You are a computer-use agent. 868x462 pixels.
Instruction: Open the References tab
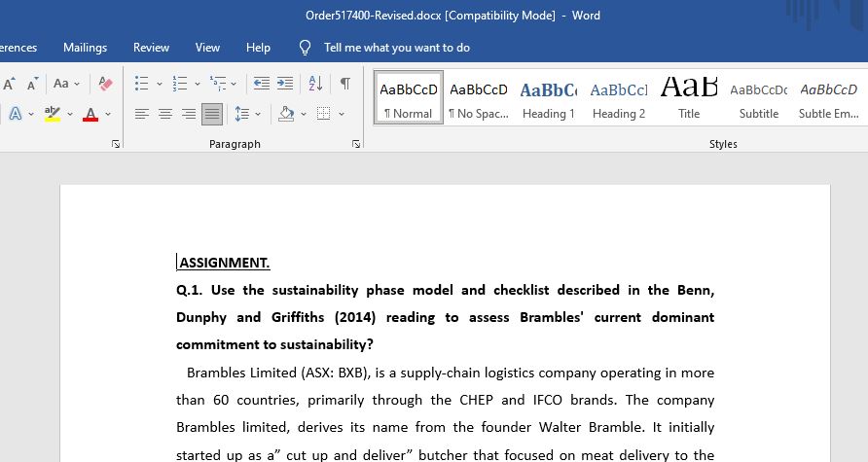pos(18,48)
